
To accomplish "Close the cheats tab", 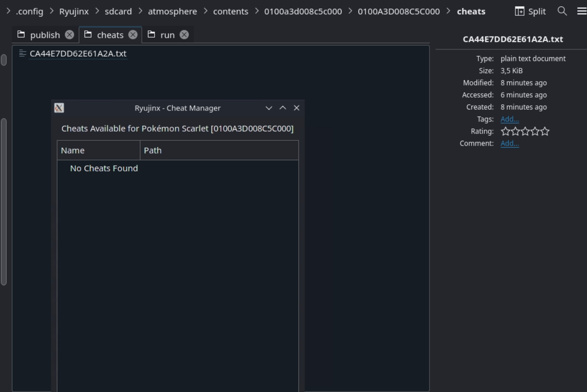I will coord(133,35).
